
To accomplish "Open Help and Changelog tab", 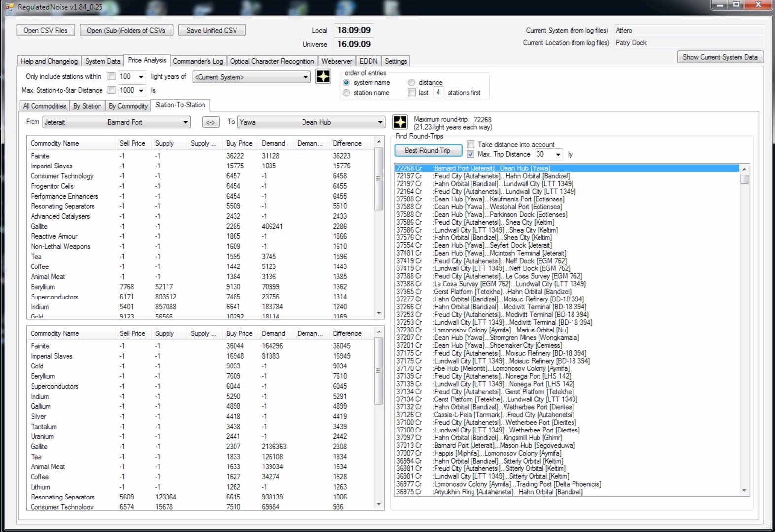I will (x=49, y=61).
